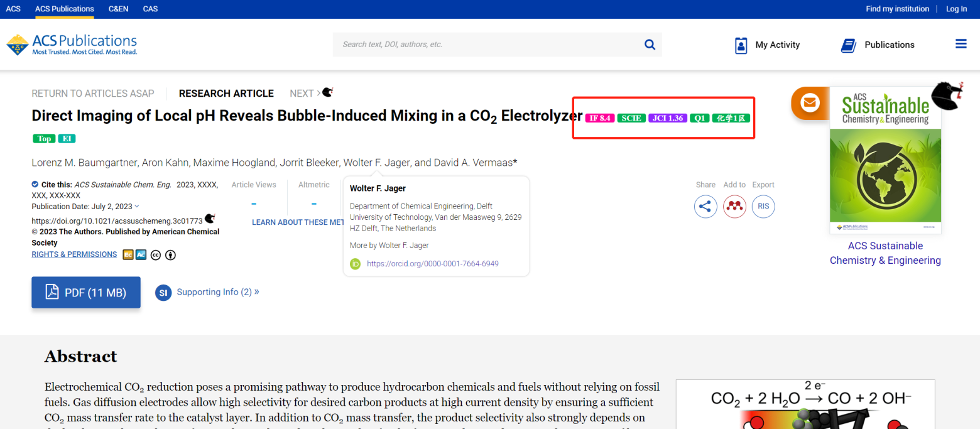
Task: Click the My Activity icon
Action: [x=741, y=45]
